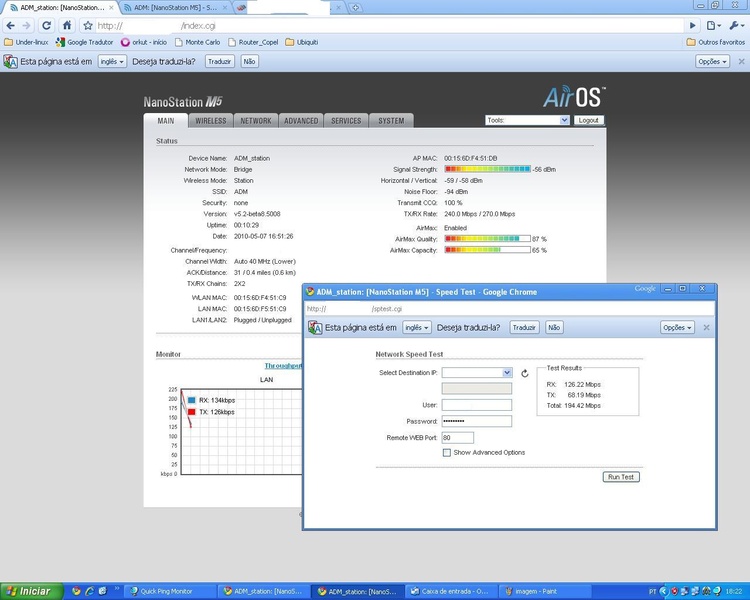This screenshot has width=750, height=600.
Task: Switch to the SYSTEM tab
Action: 391,121
